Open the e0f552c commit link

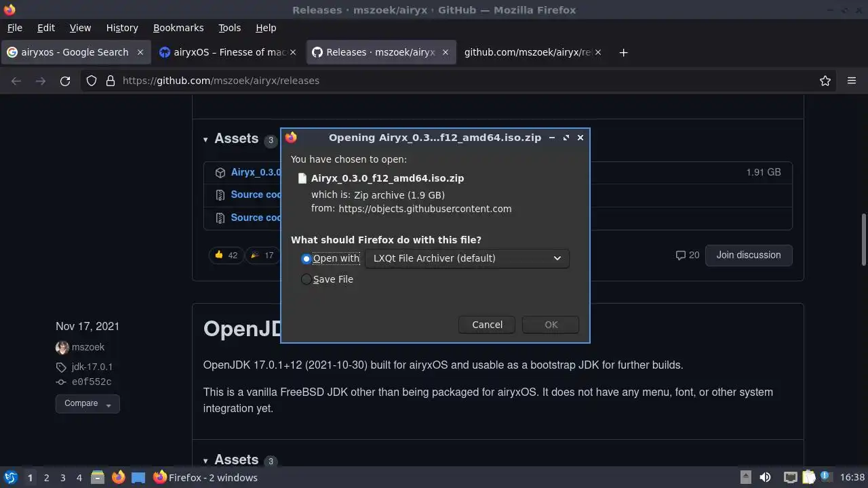point(92,382)
